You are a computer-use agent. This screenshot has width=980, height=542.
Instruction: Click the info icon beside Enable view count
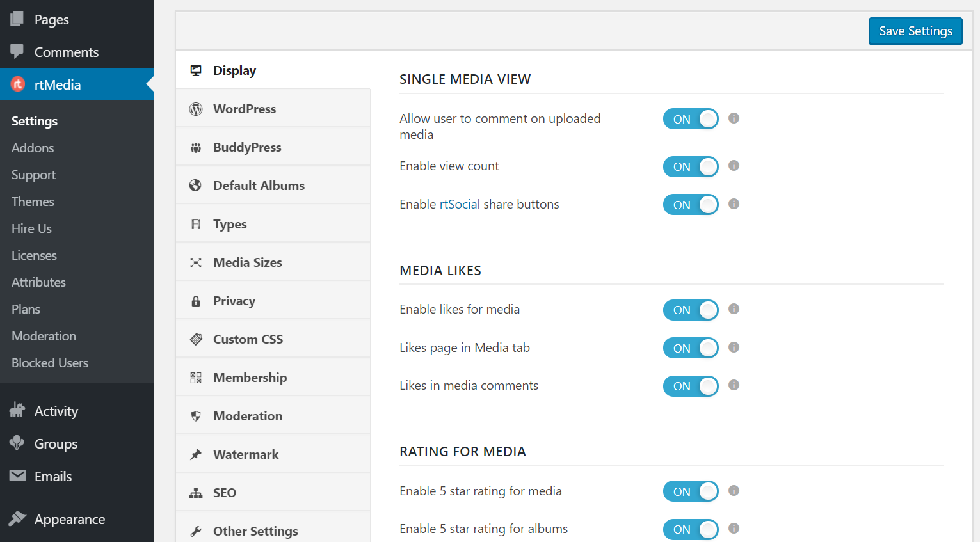pyautogui.click(x=734, y=166)
